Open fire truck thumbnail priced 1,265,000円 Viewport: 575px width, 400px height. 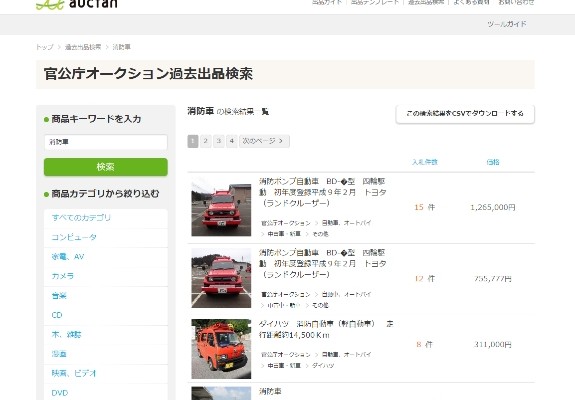click(x=221, y=207)
